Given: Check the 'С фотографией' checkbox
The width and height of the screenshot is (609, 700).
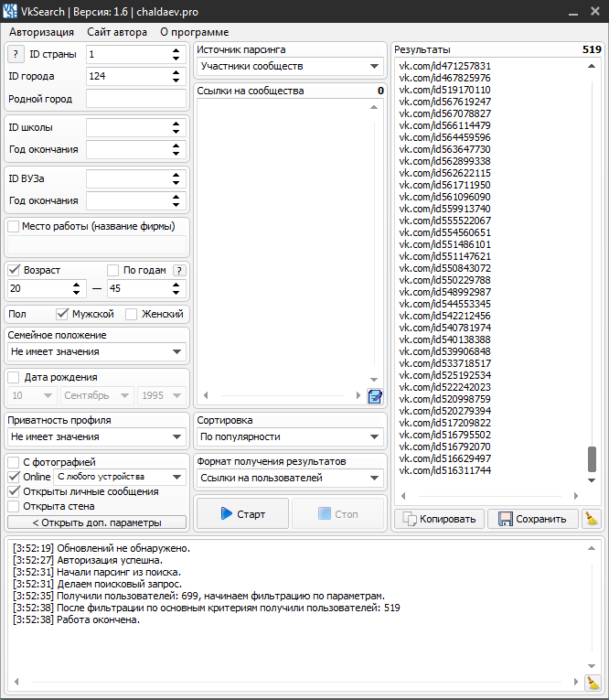Looking at the screenshot, I should (x=14, y=462).
